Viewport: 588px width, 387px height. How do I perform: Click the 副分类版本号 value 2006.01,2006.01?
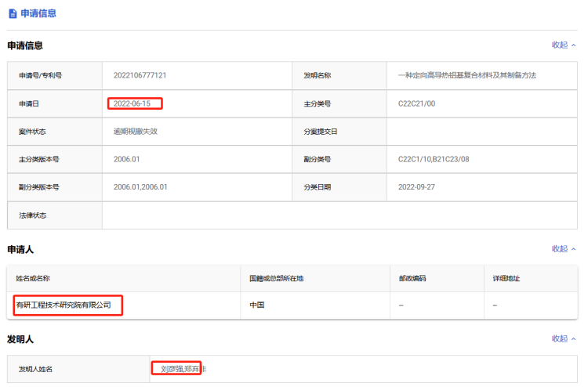click(140, 187)
